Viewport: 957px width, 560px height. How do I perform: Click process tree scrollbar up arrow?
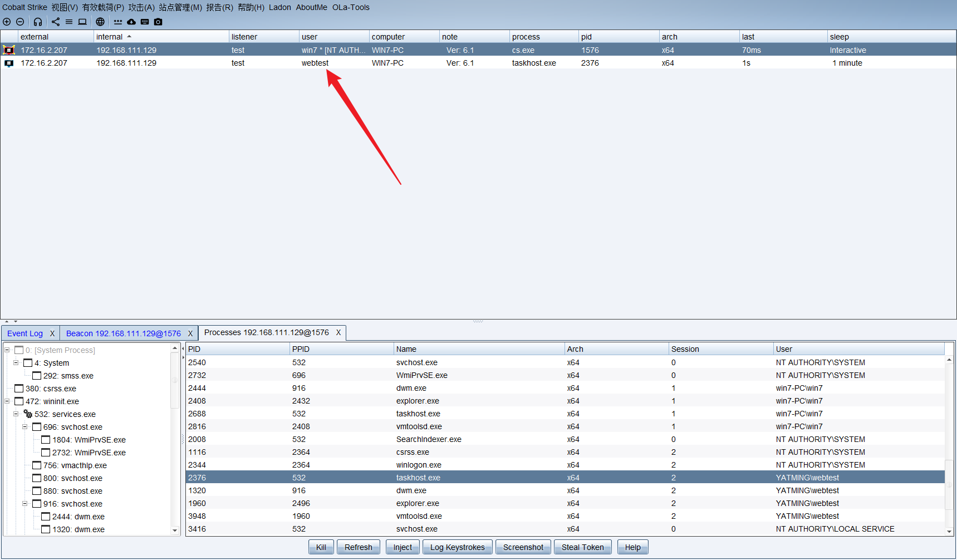pos(175,348)
